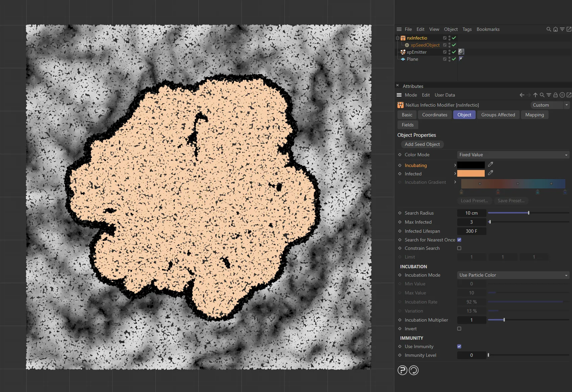
Task: Select the Plane object icon
Action: click(x=403, y=59)
